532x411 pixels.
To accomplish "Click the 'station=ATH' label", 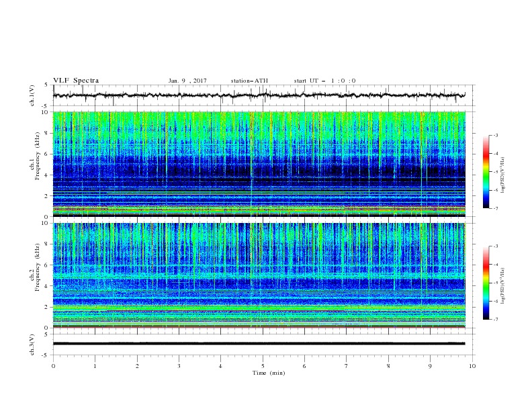I will 249,81.
